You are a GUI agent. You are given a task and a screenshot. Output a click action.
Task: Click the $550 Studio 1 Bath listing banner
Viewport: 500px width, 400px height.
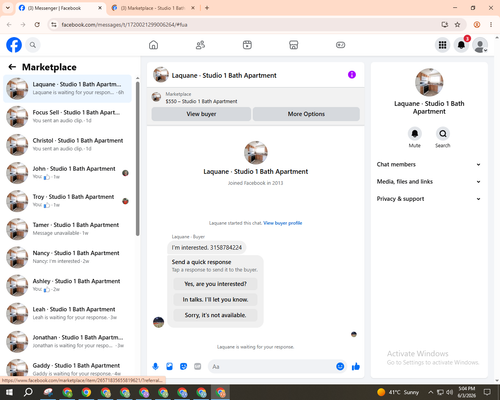255,98
